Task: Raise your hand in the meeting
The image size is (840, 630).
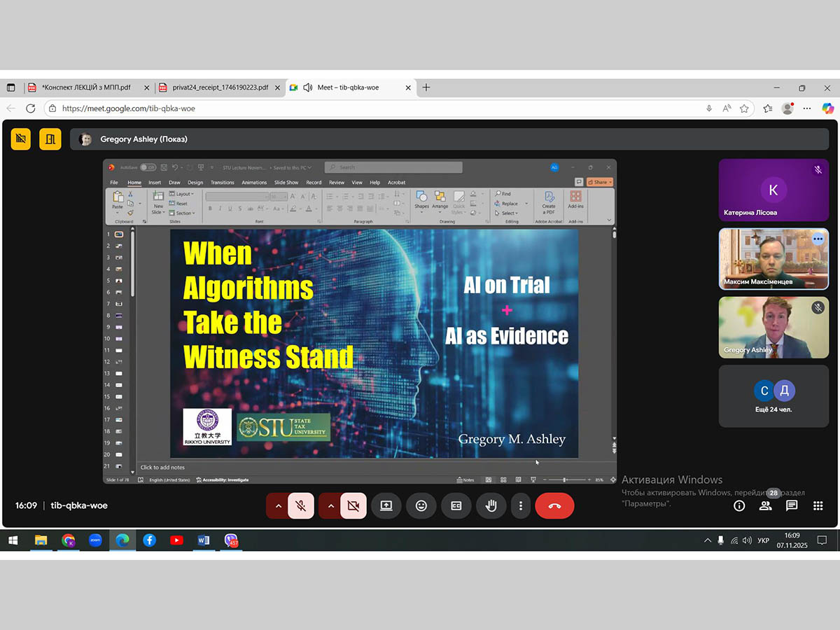Action: coord(491,505)
